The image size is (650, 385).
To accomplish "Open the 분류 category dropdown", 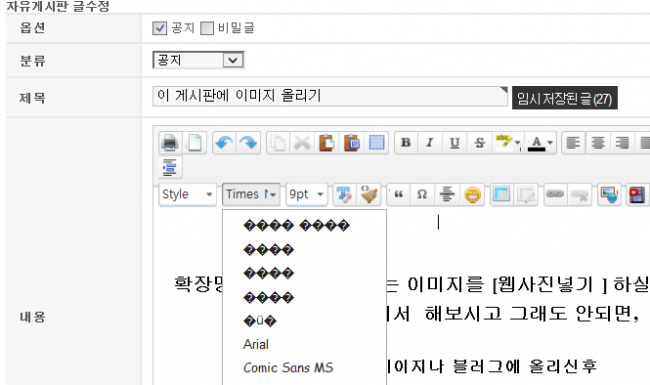I will tap(198, 60).
